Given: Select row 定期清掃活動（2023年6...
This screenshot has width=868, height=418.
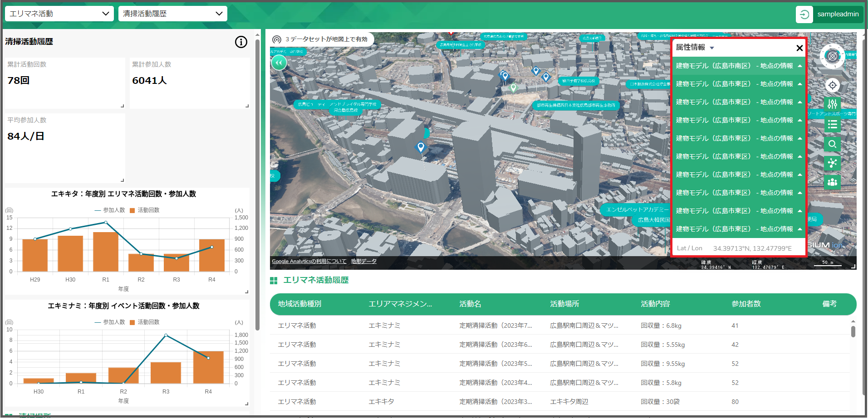Looking at the screenshot, I should (x=560, y=345).
